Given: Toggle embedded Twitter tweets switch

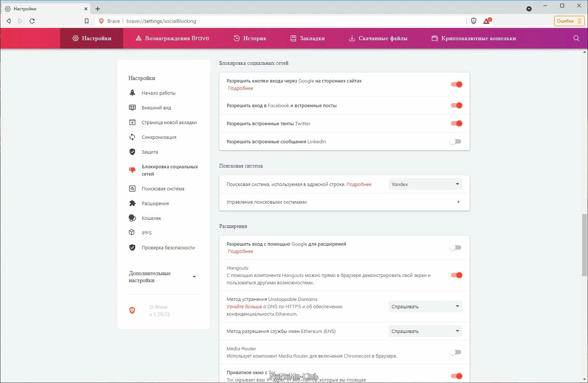Looking at the screenshot, I should pyautogui.click(x=456, y=123).
